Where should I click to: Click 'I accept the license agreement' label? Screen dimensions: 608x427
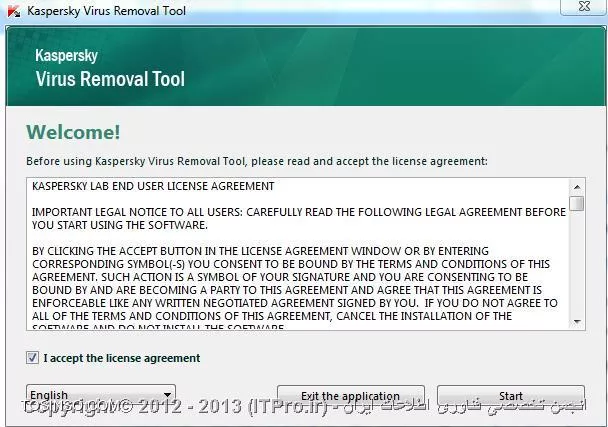(122, 358)
